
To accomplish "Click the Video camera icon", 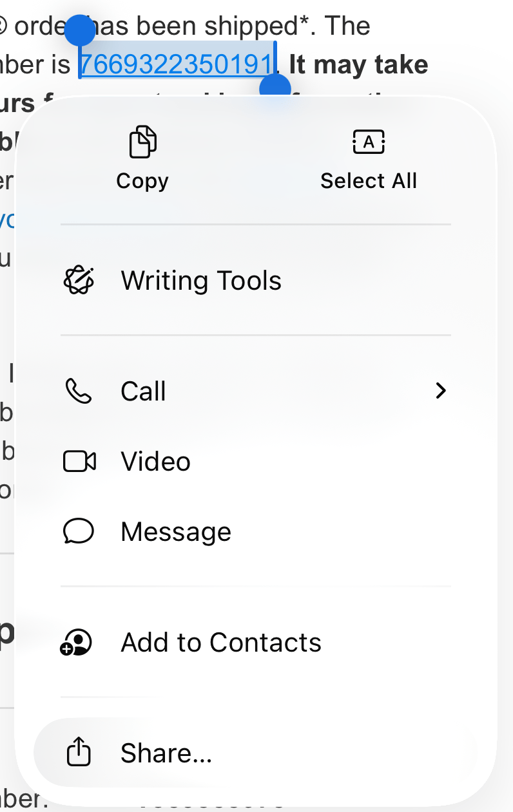I will 79,461.
